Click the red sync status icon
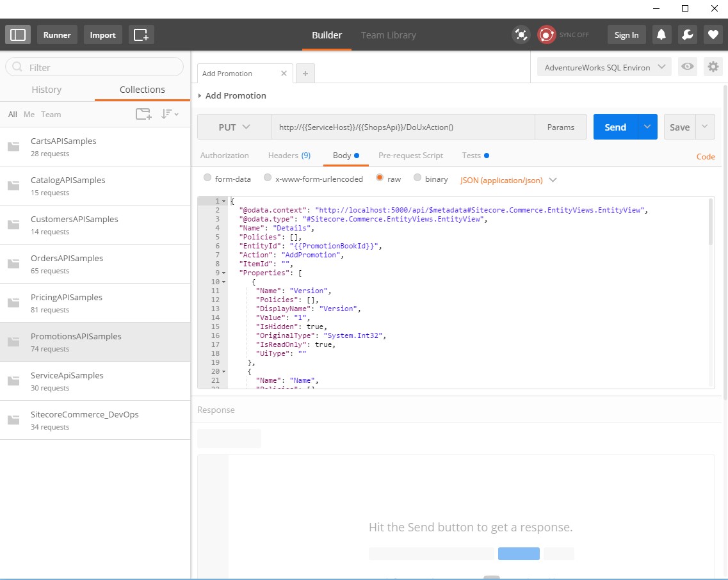728x580 pixels. pos(546,35)
